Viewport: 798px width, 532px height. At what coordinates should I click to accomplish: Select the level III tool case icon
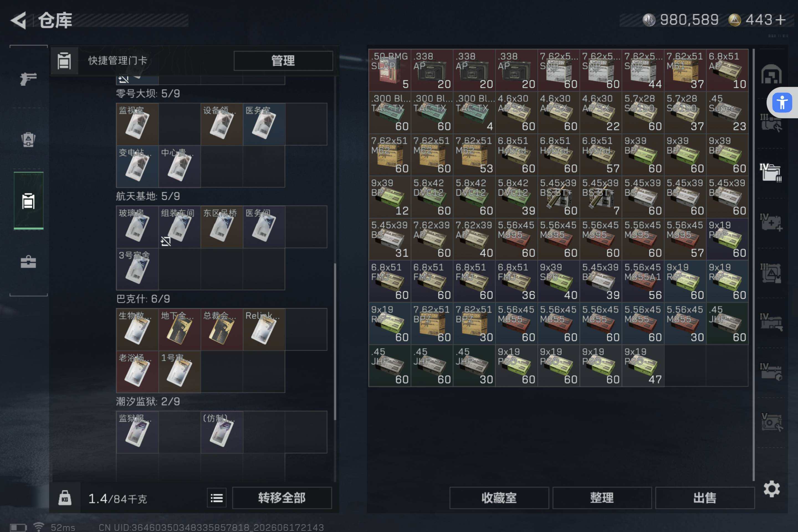tap(771, 122)
